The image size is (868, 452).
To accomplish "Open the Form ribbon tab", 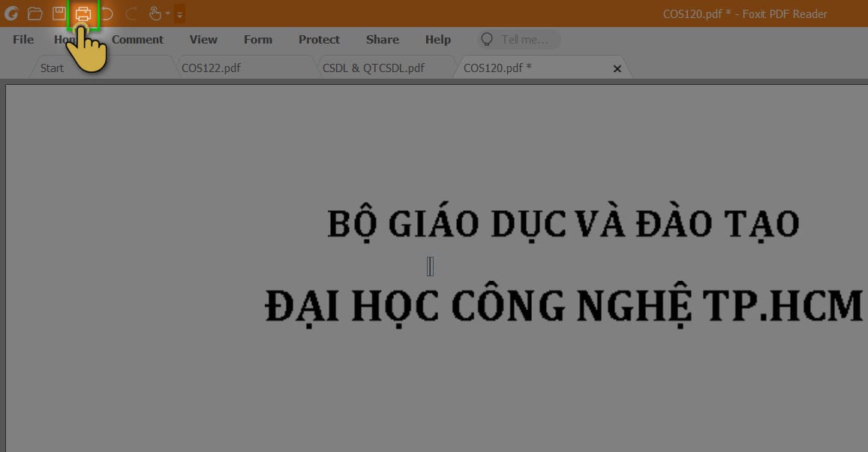I will coord(258,39).
